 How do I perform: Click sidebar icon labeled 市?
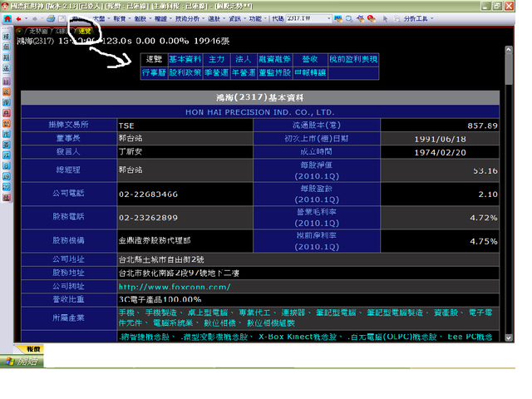point(6,135)
